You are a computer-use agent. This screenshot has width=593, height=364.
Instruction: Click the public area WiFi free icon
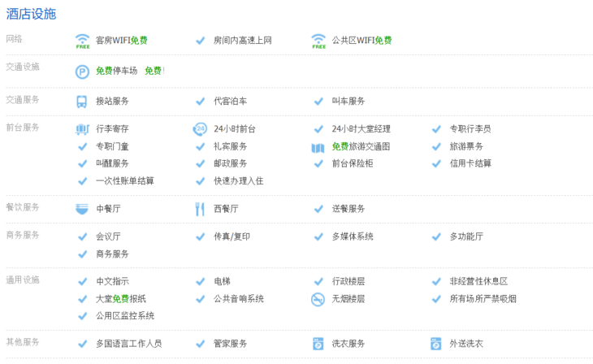(318, 41)
